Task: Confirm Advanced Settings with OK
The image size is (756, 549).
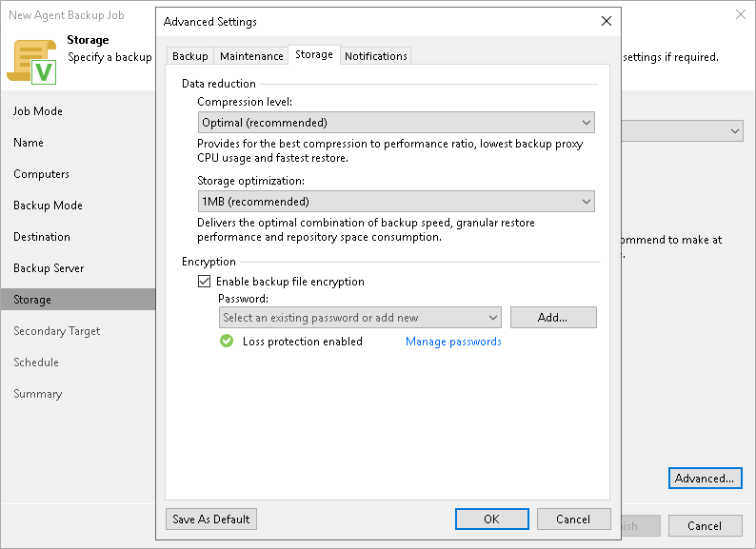Action: [x=492, y=520]
